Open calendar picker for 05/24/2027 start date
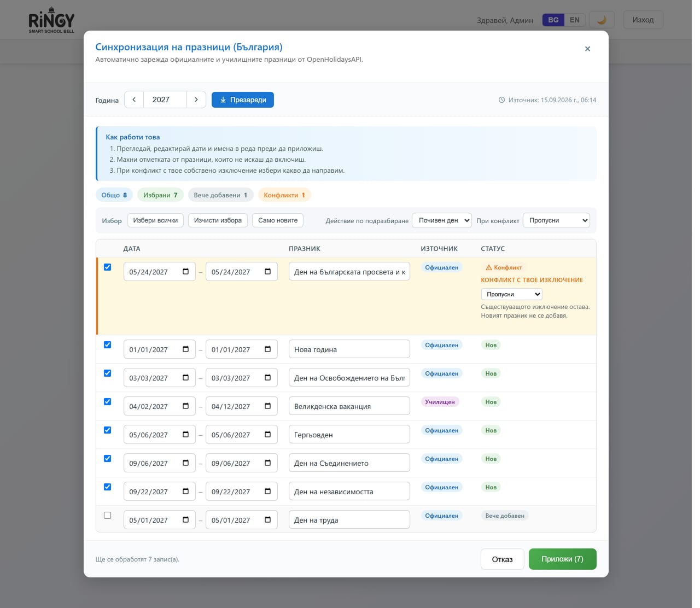The image size is (700, 608). [186, 272]
